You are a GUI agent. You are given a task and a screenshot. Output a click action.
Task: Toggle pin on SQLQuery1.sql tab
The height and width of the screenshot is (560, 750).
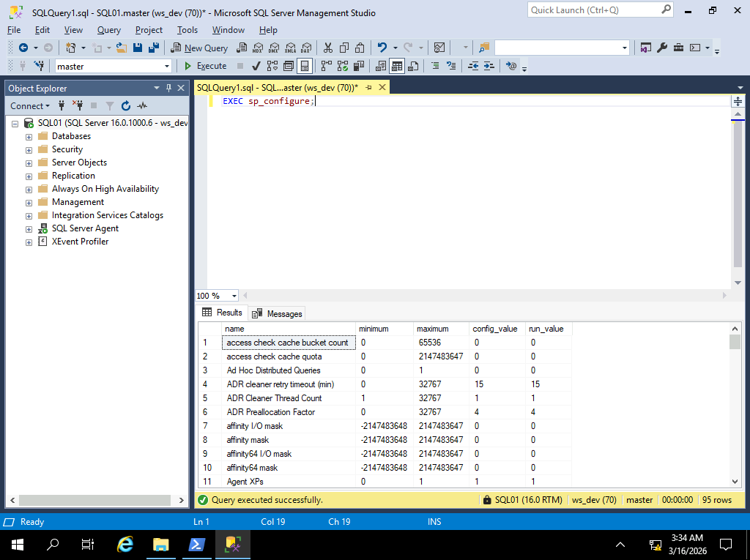[369, 88]
